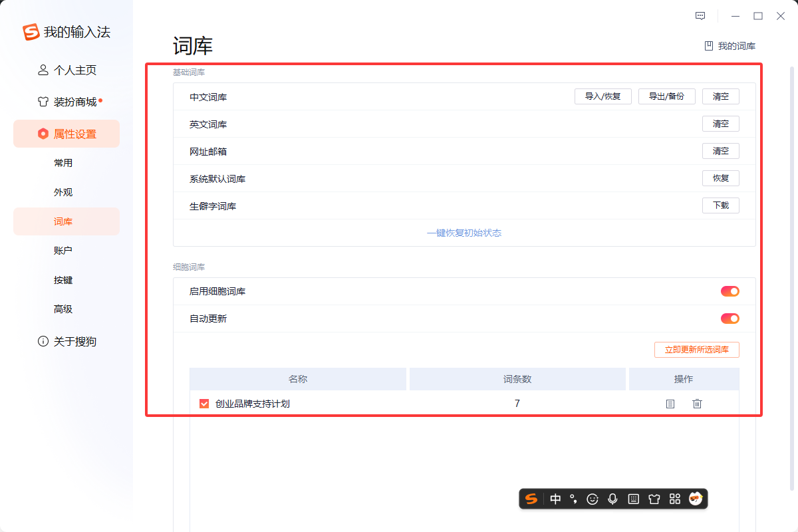The image size is (798, 532).
Task: Click the 一键恢复初始状态 link
Action: click(464, 233)
